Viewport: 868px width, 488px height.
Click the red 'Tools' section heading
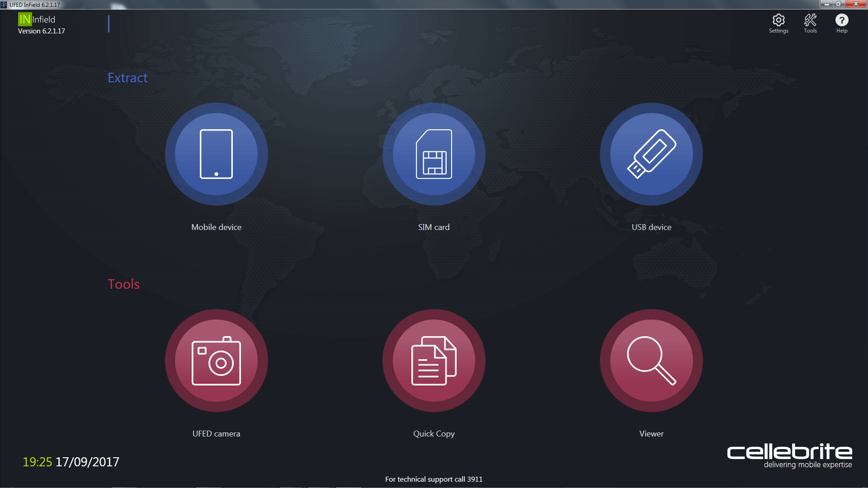pos(123,284)
